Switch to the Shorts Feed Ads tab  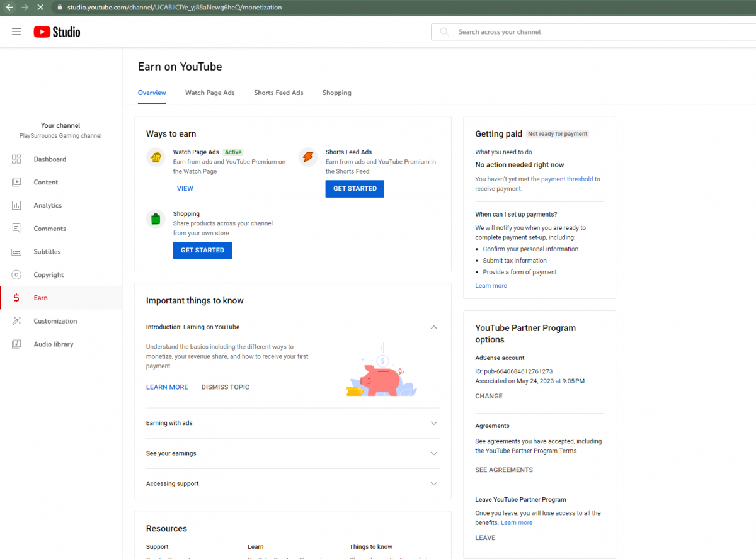coord(278,93)
